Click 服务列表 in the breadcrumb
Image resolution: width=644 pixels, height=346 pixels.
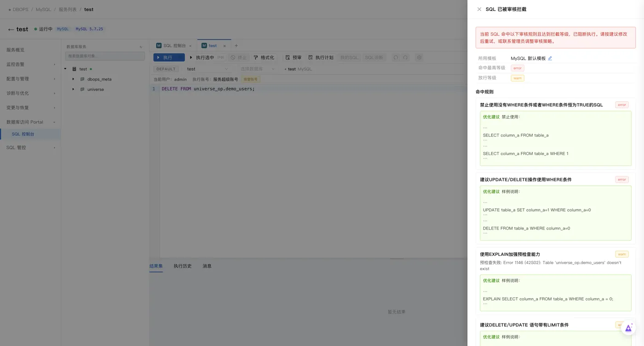(68, 9)
